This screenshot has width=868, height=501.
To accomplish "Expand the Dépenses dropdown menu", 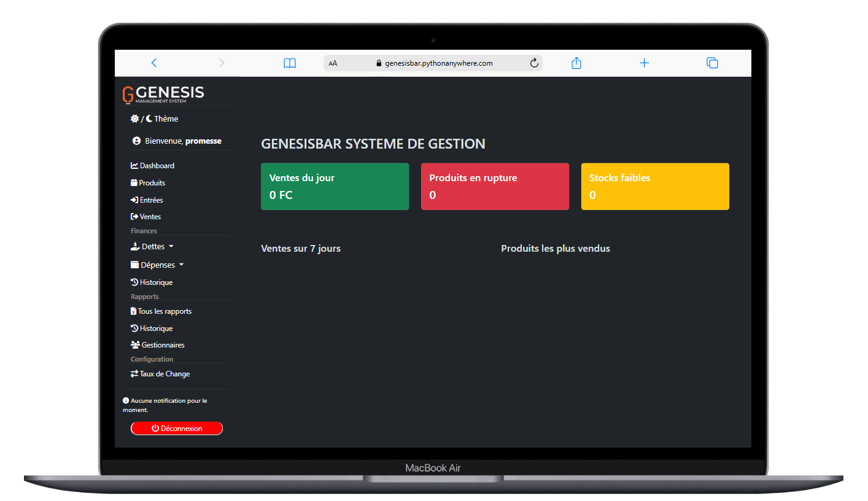I will [157, 265].
